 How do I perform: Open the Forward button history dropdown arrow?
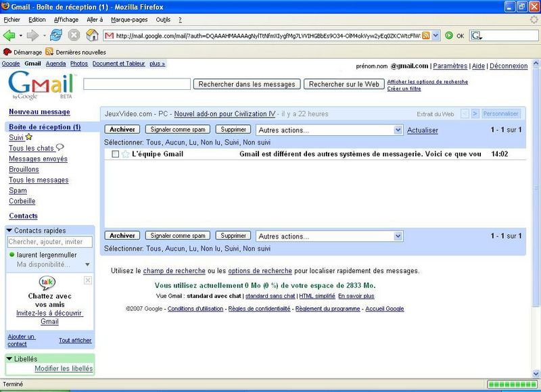tap(44, 36)
